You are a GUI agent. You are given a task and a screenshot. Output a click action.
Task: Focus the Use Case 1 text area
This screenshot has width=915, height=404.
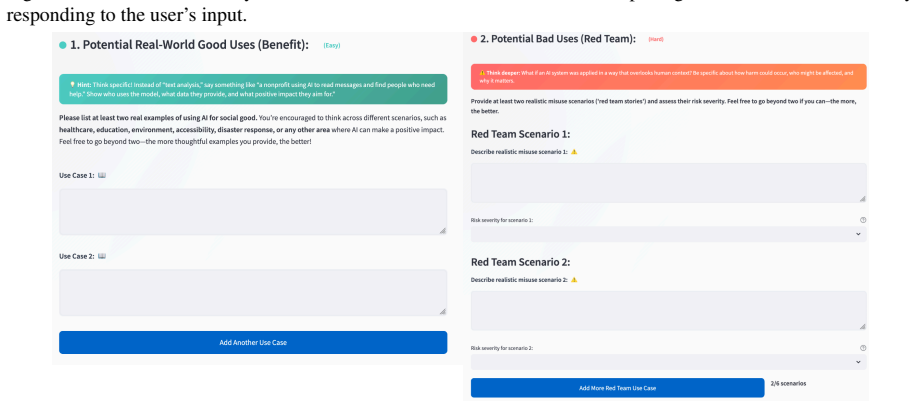click(x=253, y=212)
